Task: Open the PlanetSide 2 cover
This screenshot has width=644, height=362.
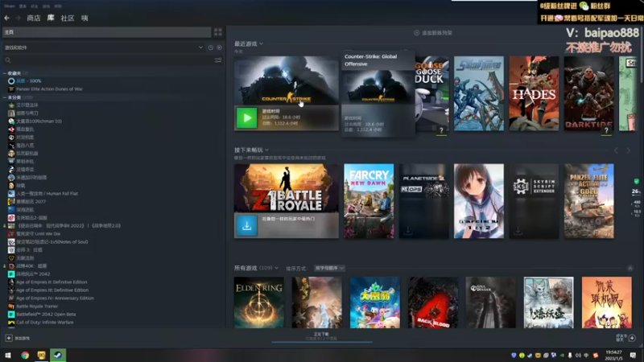Action: [424, 201]
